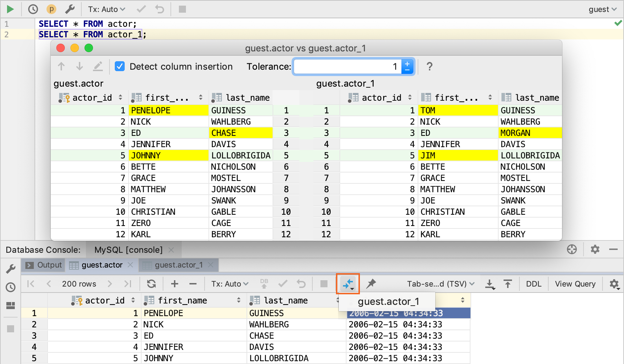624x364 pixels.
Task: Expand the guest schema dropdown
Action: click(x=602, y=10)
